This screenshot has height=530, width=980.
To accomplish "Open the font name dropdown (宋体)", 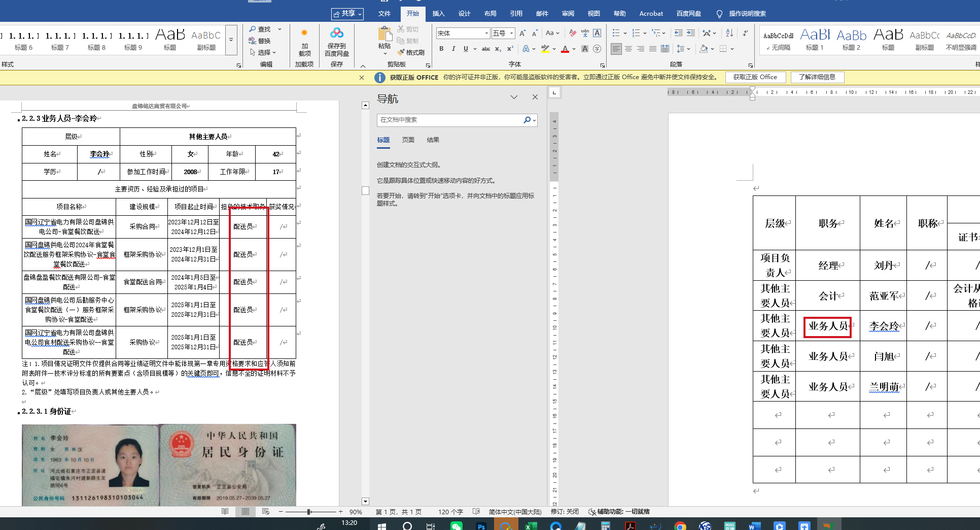I will [486, 34].
